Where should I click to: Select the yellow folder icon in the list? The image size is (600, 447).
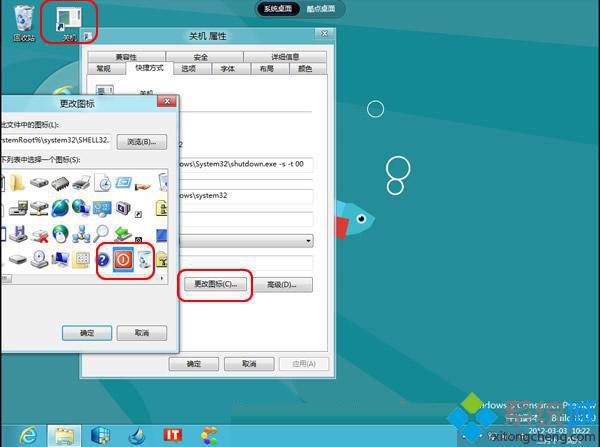point(17,183)
